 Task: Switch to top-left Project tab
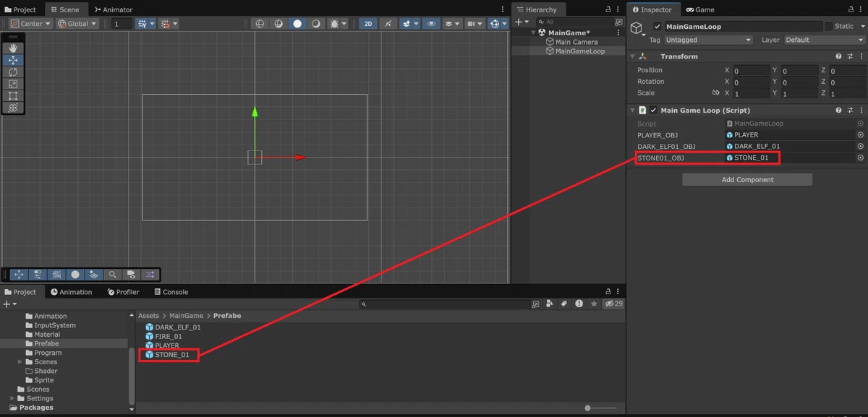[20, 9]
